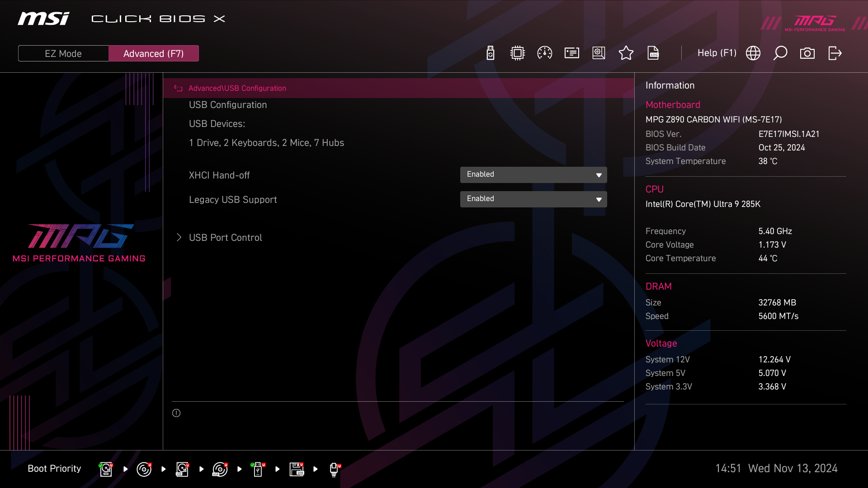Select USB floppy boot priority icon

click(297, 469)
